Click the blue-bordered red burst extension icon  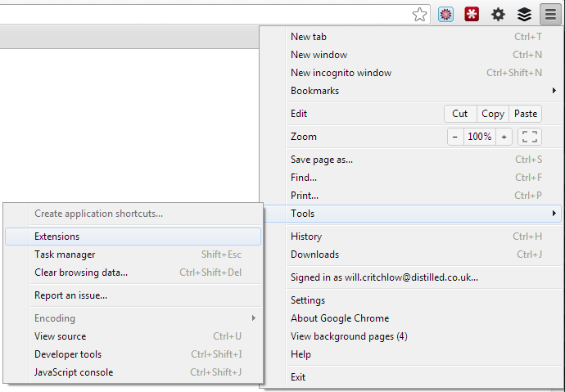pyautogui.click(x=446, y=14)
